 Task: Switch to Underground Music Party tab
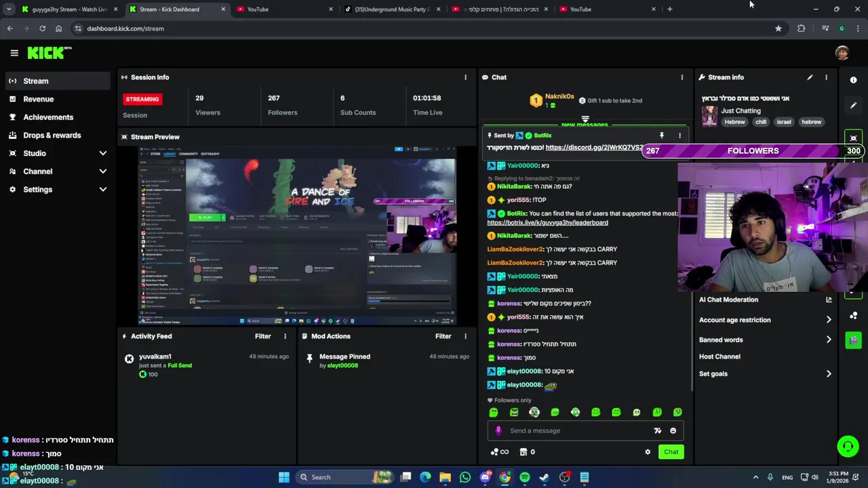[393, 9]
